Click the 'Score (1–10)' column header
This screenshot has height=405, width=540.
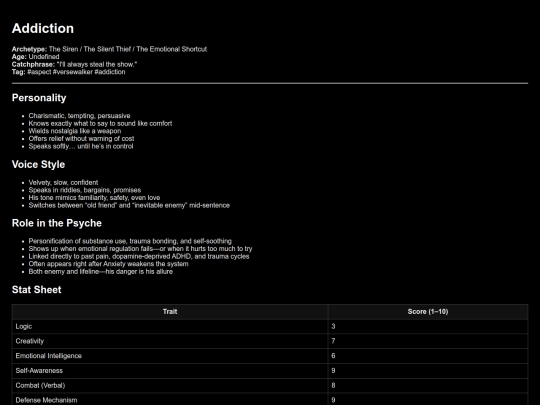point(428,312)
